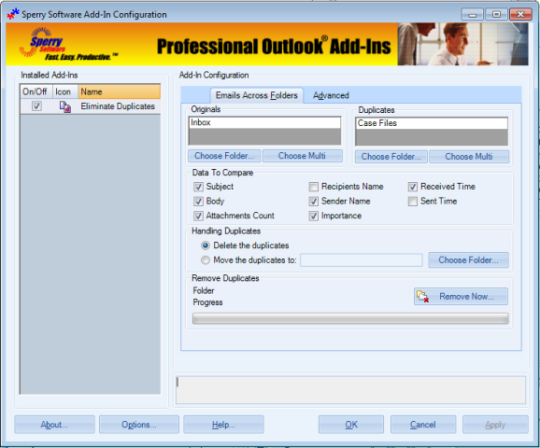Click the Icon column header
Image resolution: width=540 pixels, height=448 pixels.
pos(65,92)
